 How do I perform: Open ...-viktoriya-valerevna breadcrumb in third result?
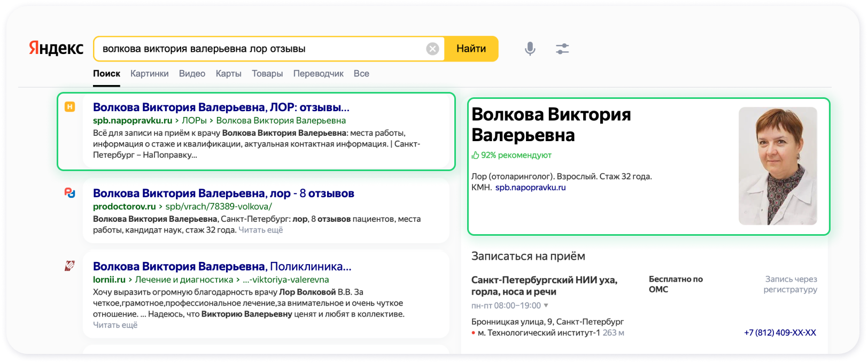click(x=286, y=280)
